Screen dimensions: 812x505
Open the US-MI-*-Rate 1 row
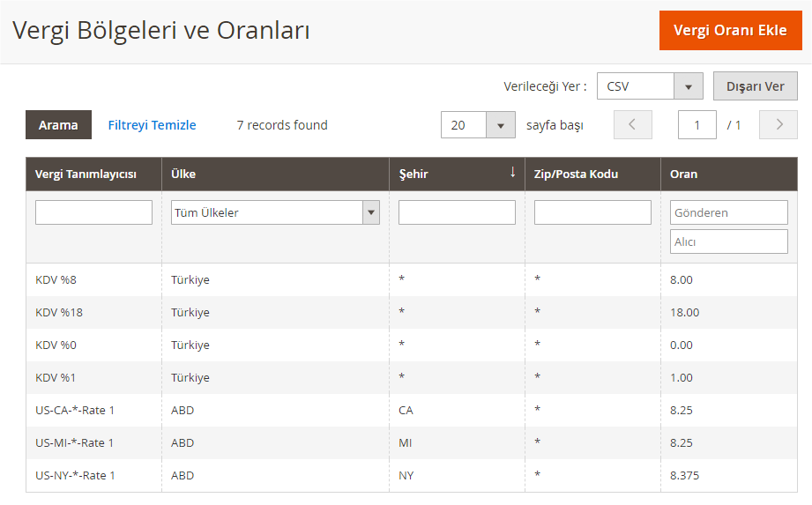412,443
